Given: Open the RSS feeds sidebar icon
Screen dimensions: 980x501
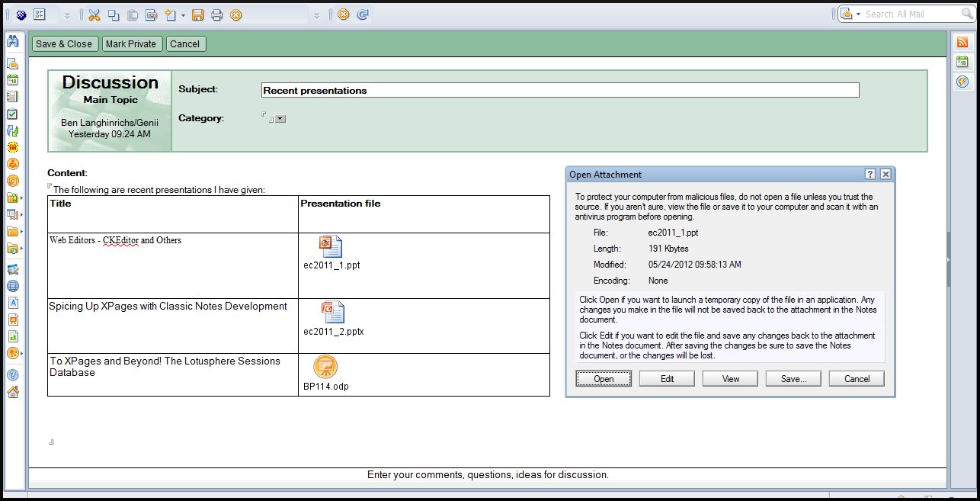Looking at the screenshot, I should tap(962, 43).
